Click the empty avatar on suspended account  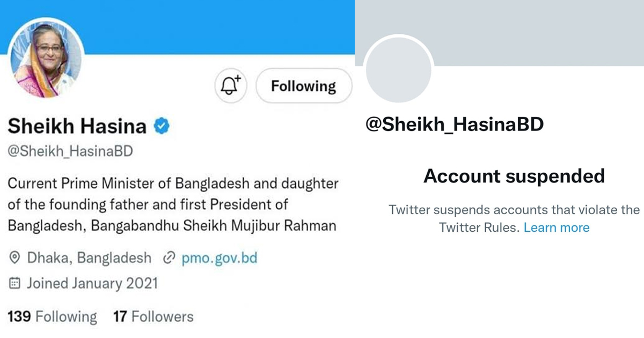398,70
